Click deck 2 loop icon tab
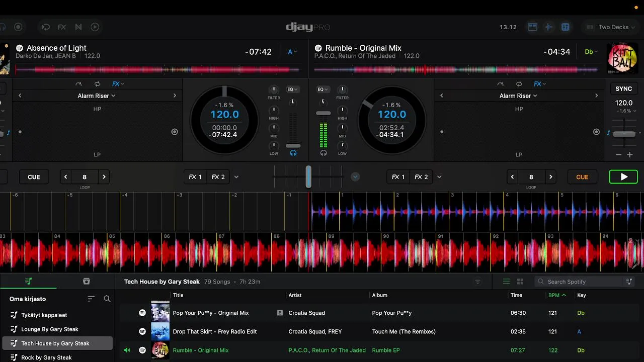The height and width of the screenshot is (362, 644). point(519,84)
